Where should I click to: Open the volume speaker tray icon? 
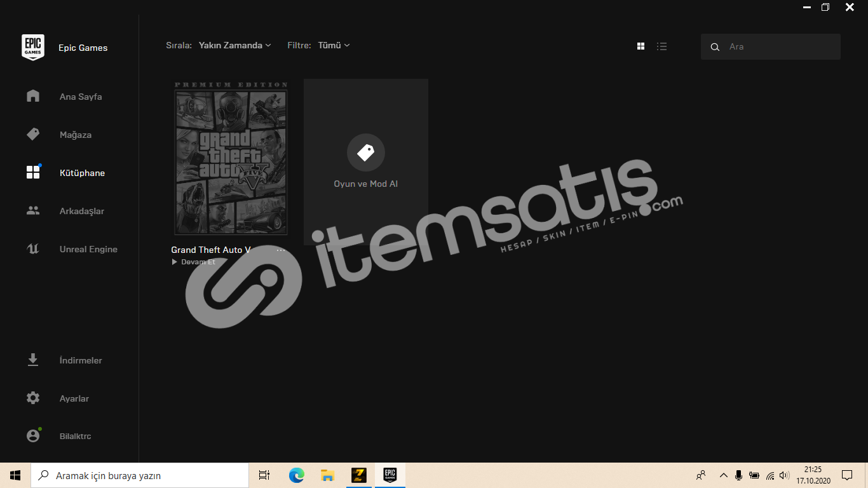coord(784,475)
